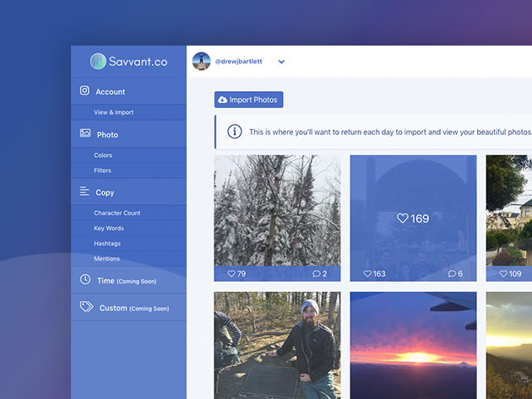Click the Savvant.co logo icon

[x=99, y=62]
